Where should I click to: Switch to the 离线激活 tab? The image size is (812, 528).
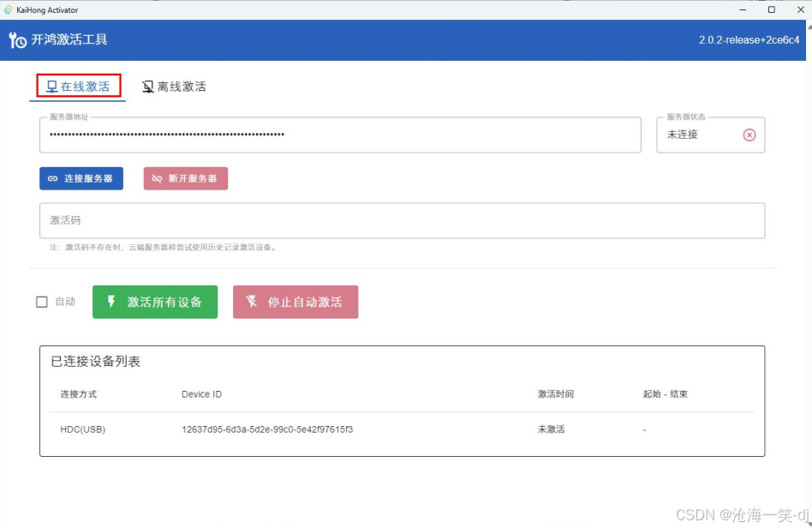tap(175, 87)
